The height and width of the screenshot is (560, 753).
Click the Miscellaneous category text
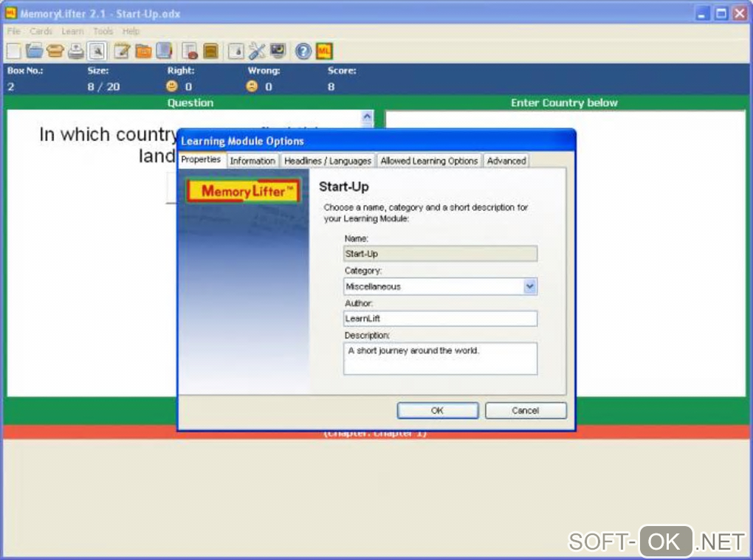pyautogui.click(x=373, y=287)
